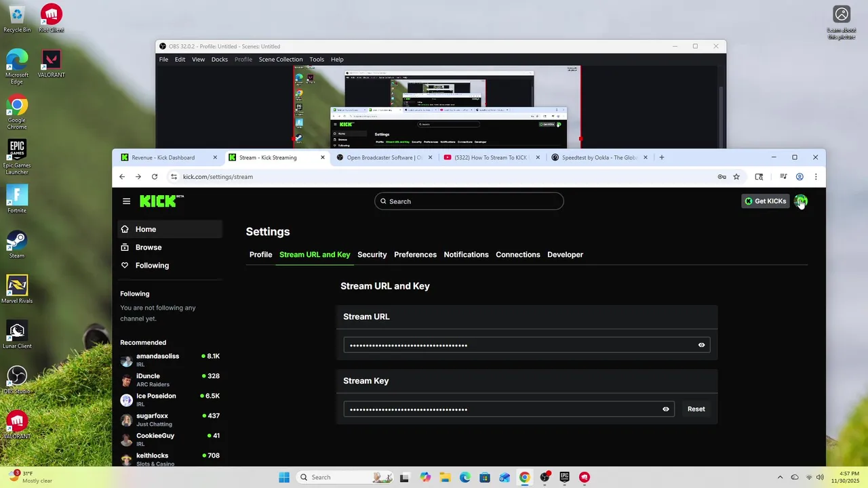The height and width of the screenshot is (488, 868).
Task: Open the Chrome side panel icon
Action: pos(759,177)
